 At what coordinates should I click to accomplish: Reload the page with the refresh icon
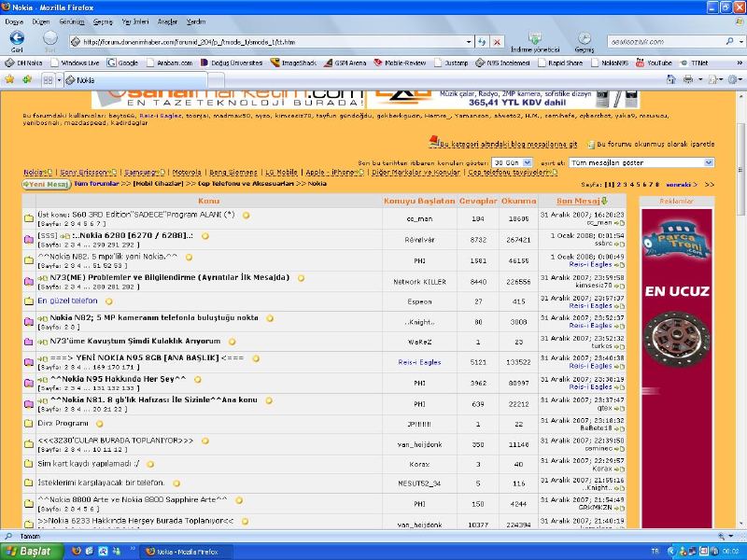point(482,42)
